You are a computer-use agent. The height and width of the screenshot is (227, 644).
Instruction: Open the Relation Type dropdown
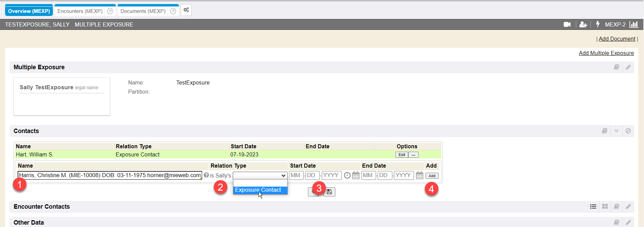(x=260, y=175)
